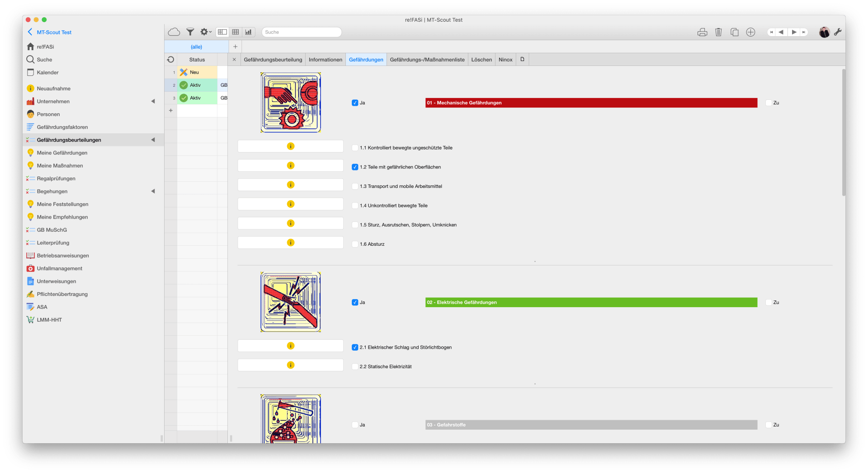This screenshot has width=868, height=473.
Task: Open Unfallmanagement first-aid icon
Action: [x=30, y=268]
